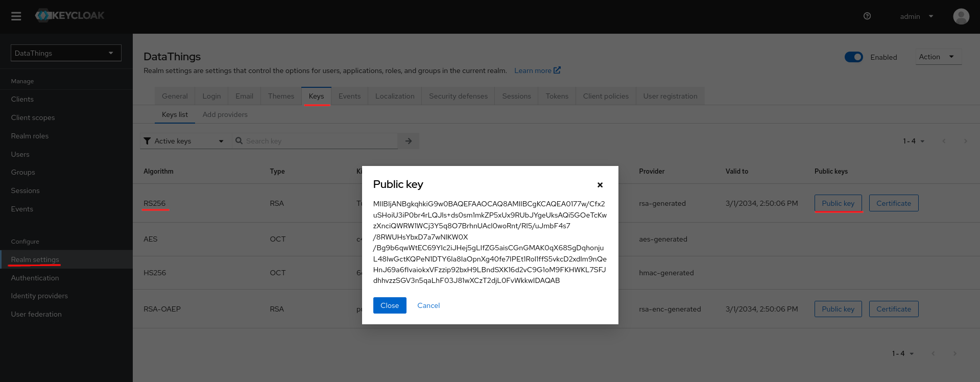Click Public key button for RSA-OAEP row
The height and width of the screenshot is (382, 980).
(x=838, y=309)
